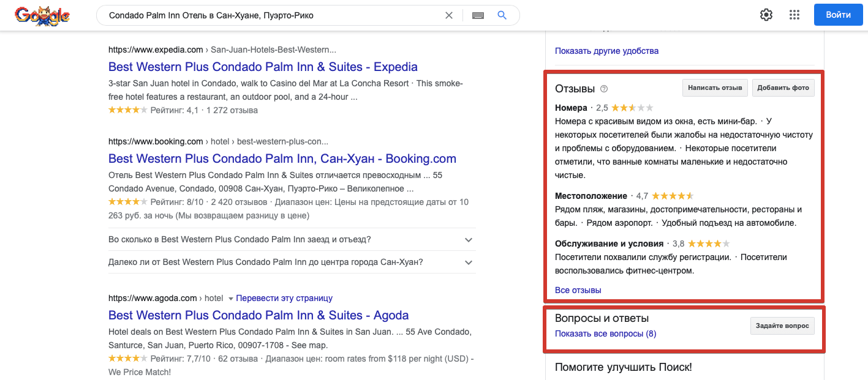Viewport: 868px width, 380px height.
Task: Click the Задайте вопрос button
Action: pos(782,326)
